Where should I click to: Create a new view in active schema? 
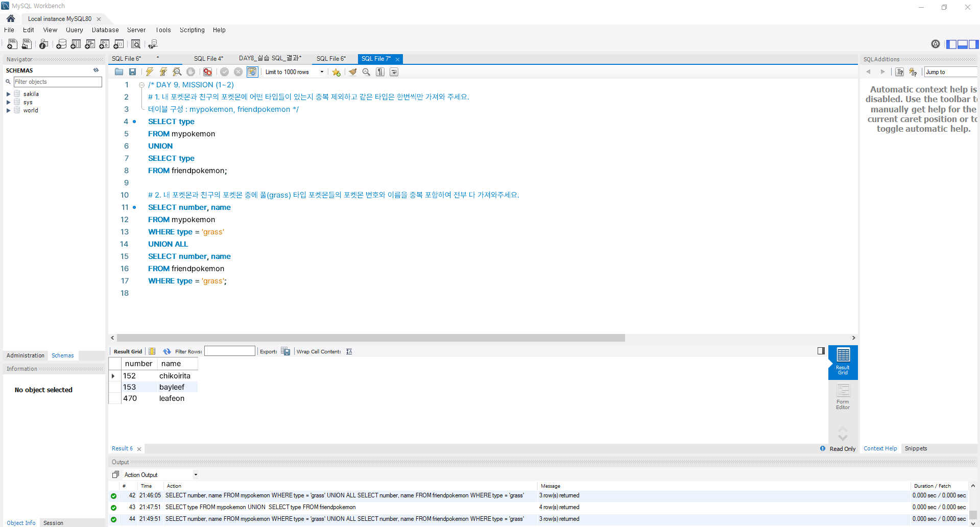coord(90,44)
